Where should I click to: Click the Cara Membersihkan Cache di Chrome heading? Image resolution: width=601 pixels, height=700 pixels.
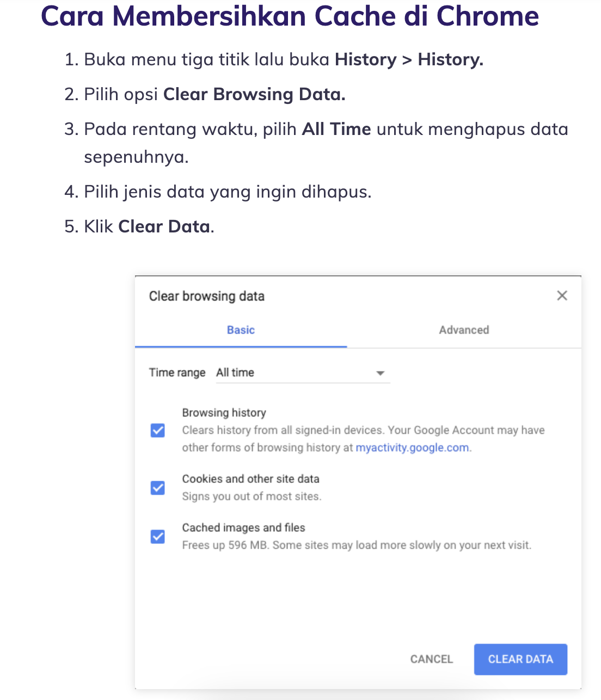pyautogui.click(x=290, y=16)
